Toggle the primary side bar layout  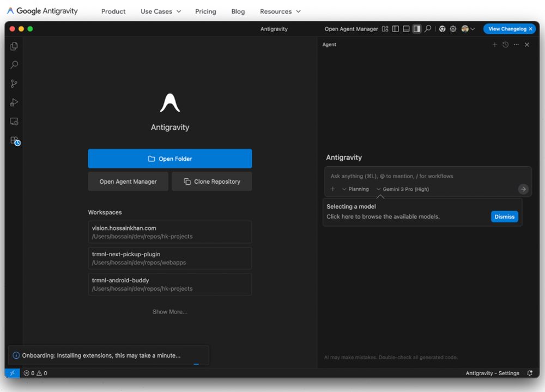[395, 29]
